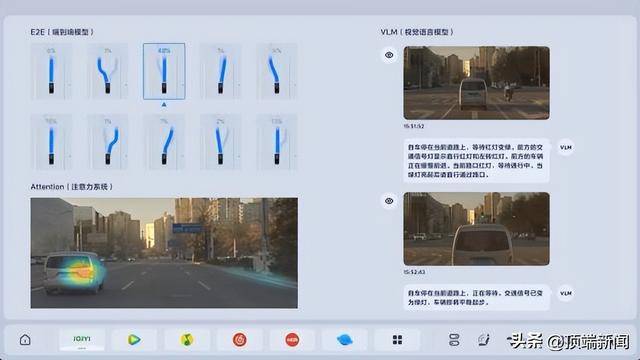640x360 pixels.
Task: Click the first VLM badge bubble
Action: point(566,147)
